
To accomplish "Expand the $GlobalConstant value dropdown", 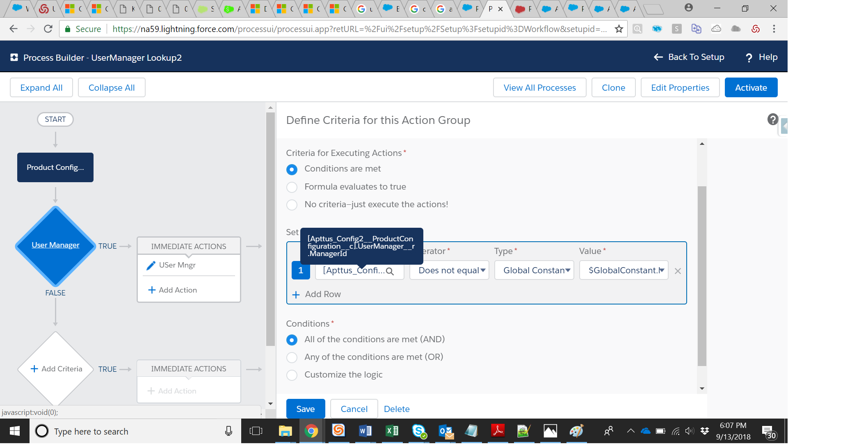I will click(624, 270).
